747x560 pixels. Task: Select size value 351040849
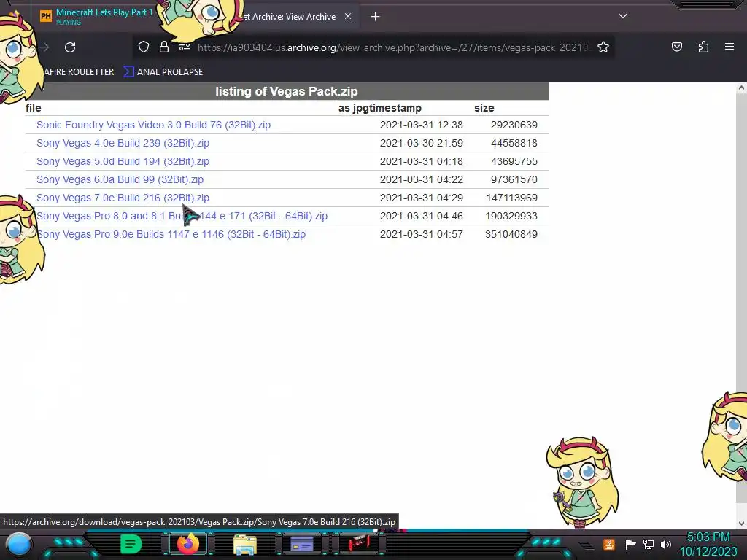511,234
